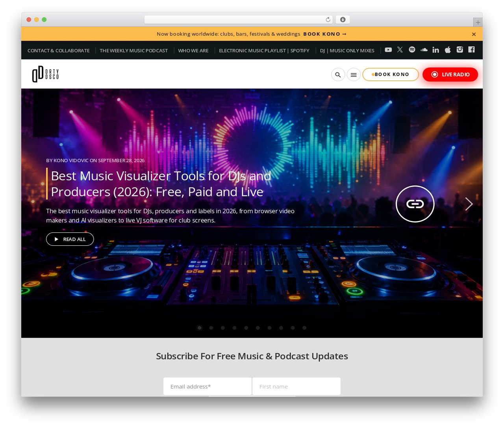Open the Apple Music icon

(x=448, y=50)
